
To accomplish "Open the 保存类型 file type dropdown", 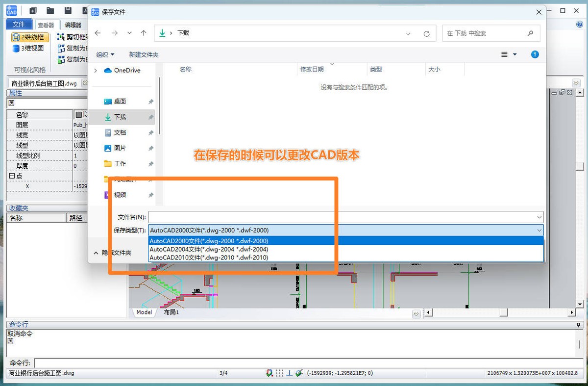I will (x=539, y=230).
